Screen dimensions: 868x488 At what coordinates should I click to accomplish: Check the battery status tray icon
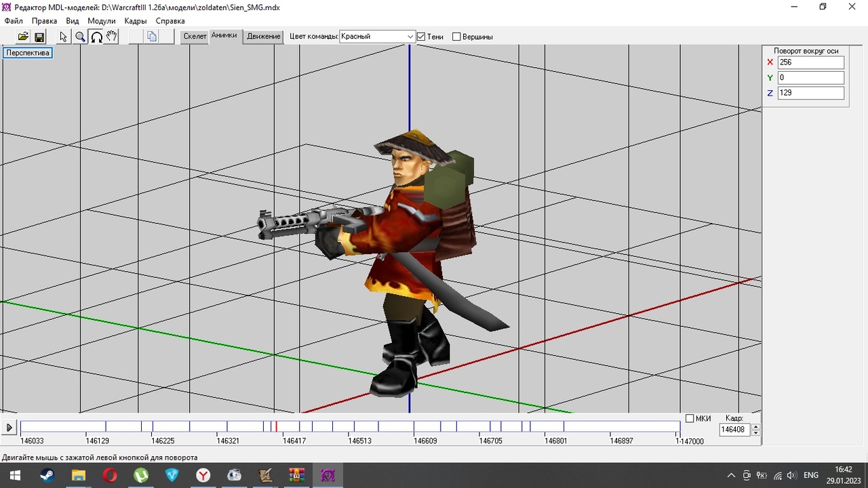click(762, 475)
